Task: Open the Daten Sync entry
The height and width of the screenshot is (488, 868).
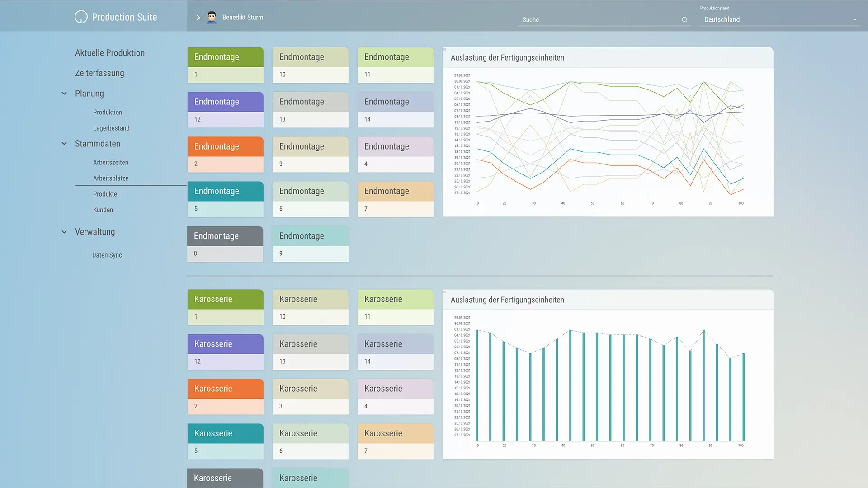Action: pos(107,255)
